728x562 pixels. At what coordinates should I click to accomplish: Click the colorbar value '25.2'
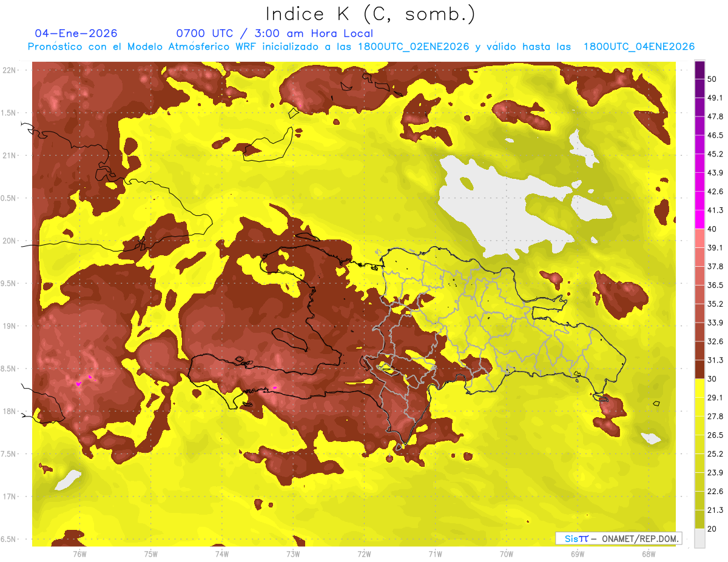(715, 453)
